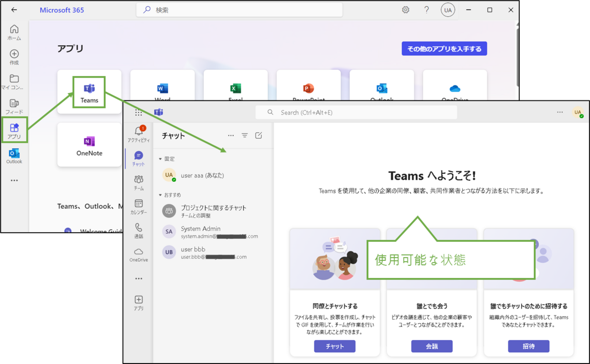Open アプリ plus icon in Teams sidebar
590x364 pixels.
coord(139,303)
